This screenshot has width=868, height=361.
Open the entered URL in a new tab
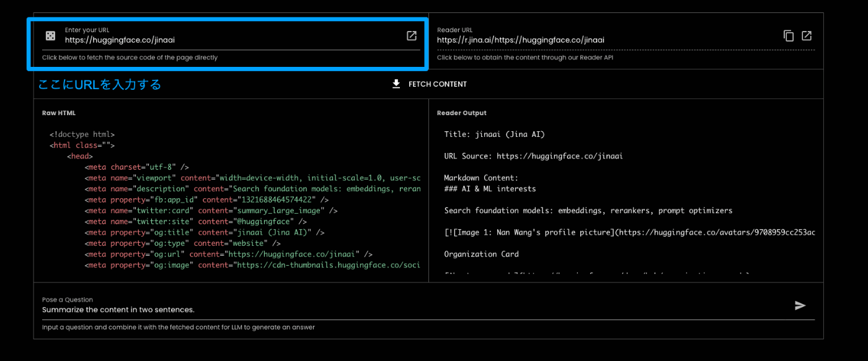[x=412, y=36]
